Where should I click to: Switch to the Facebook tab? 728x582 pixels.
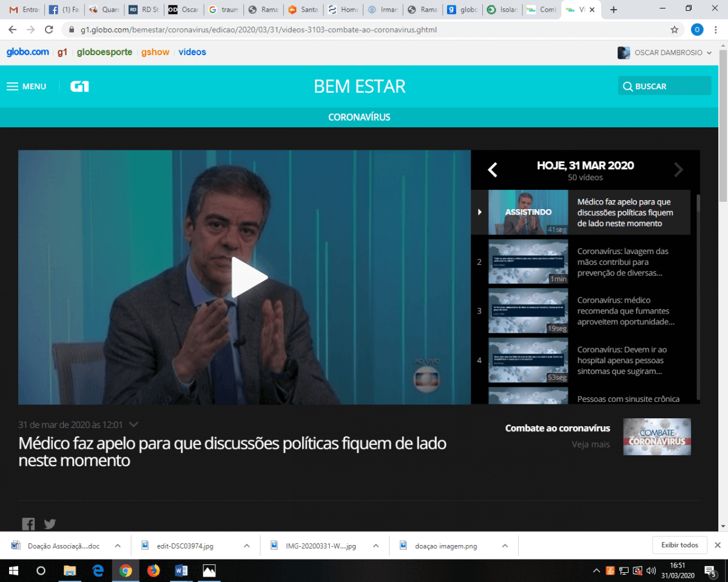click(63, 10)
